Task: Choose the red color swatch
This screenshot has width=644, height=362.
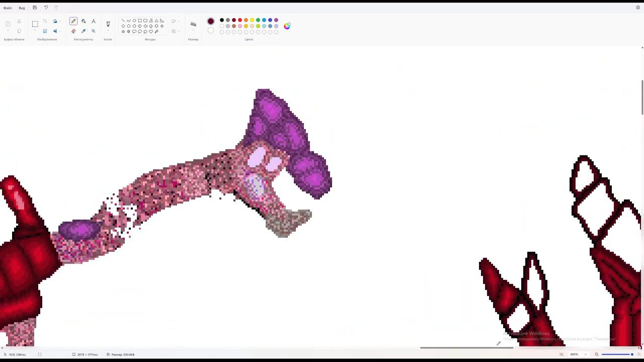Action: point(240,20)
